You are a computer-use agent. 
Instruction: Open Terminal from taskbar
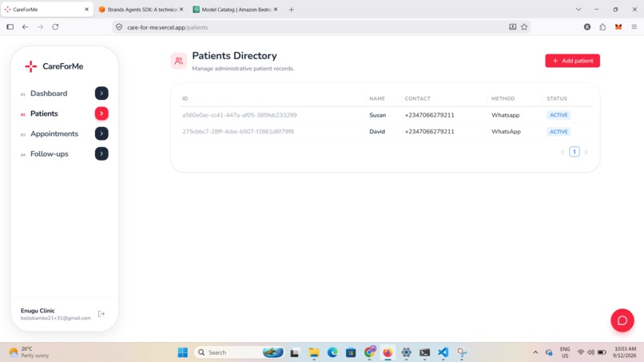425,352
